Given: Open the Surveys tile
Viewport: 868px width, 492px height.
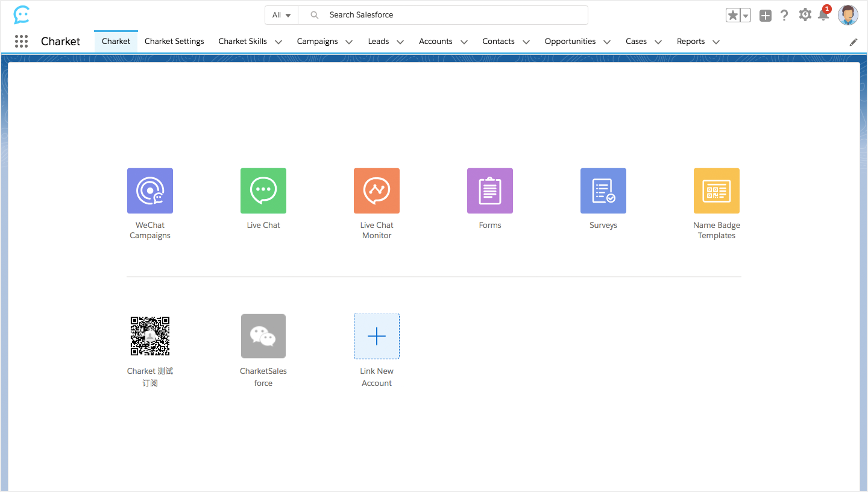Looking at the screenshot, I should pos(603,191).
